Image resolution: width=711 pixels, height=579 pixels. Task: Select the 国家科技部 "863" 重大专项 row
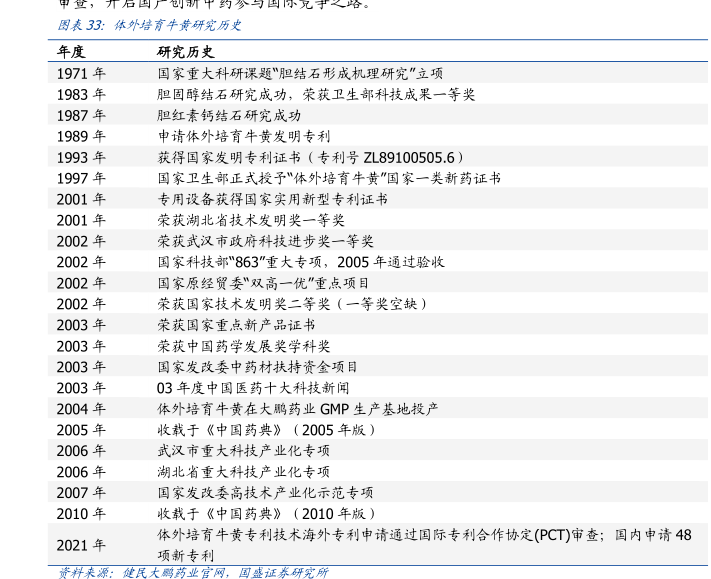(x=301, y=262)
